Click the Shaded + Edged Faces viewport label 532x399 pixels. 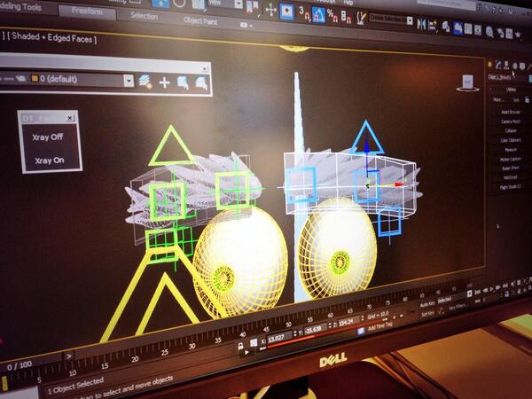51,37
